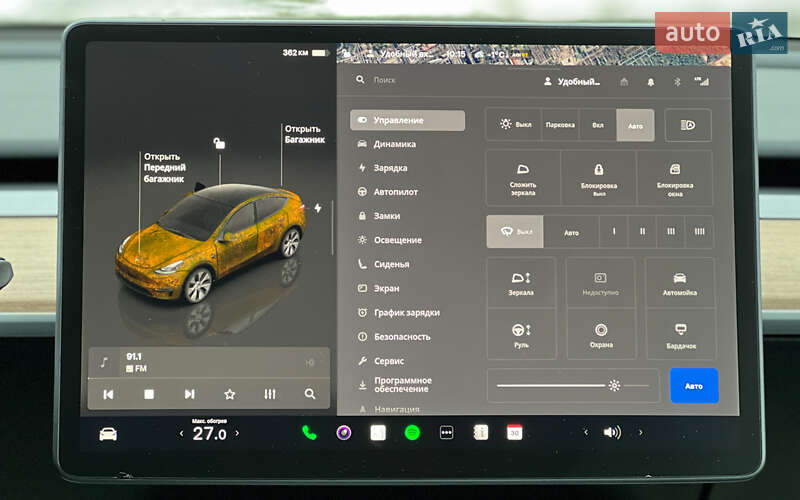Set exterior lights to Выкл
800x500 pixels.
pyautogui.click(x=514, y=124)
